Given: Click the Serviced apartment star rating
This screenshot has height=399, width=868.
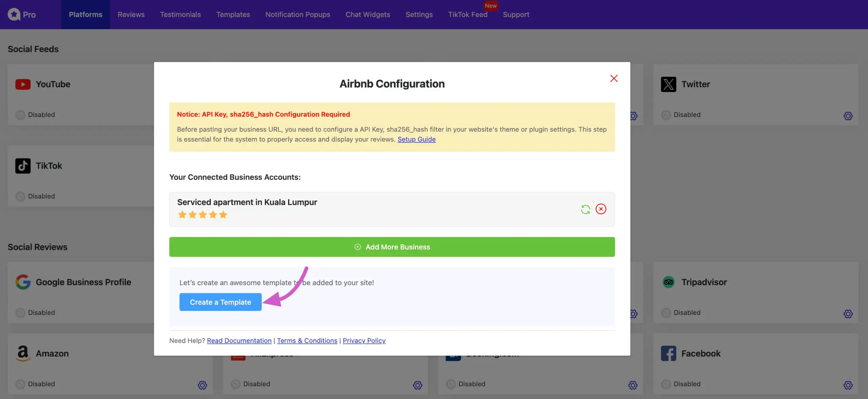Looking at the screenshot, I should (202, 215).
